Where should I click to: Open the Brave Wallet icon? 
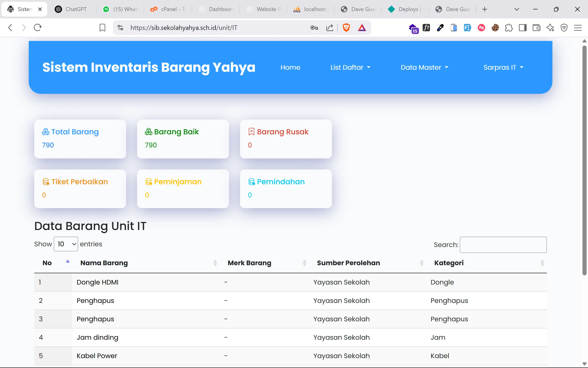coord(537,28)
